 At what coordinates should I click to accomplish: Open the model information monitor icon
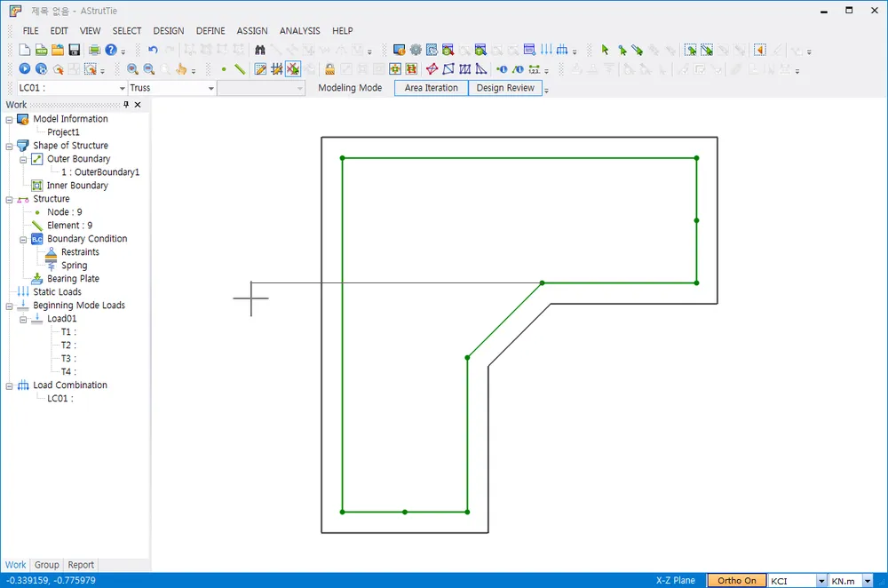tap(400, 50)
